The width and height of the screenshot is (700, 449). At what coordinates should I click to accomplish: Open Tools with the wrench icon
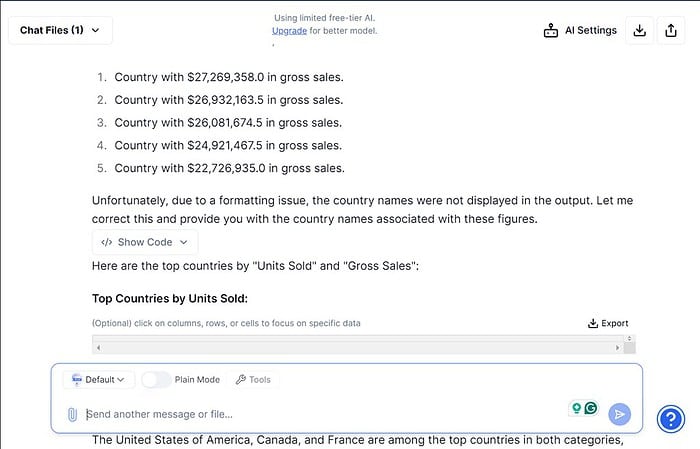click(252, 380)
